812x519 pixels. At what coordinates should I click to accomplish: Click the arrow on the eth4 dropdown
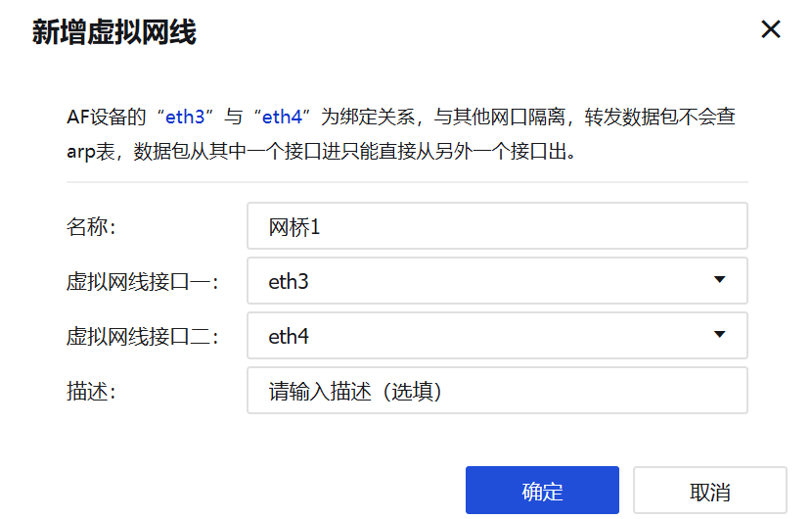pyautogui.click(x=720, y=335)
